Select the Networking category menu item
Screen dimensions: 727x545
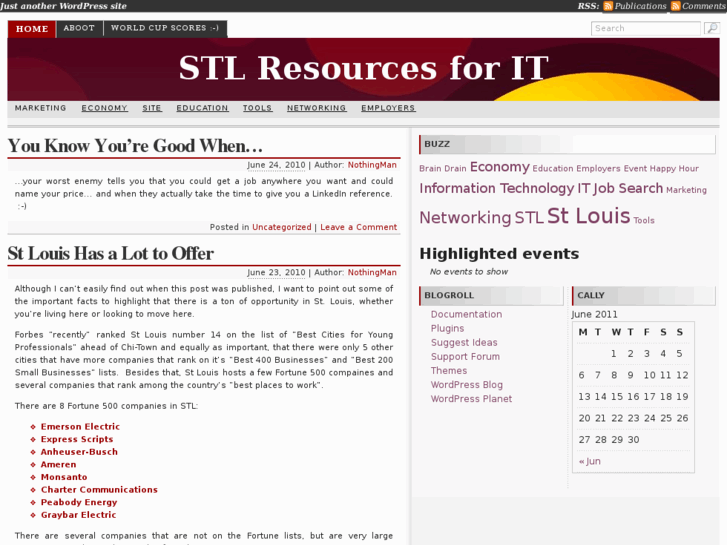click(x=316, y=108)
